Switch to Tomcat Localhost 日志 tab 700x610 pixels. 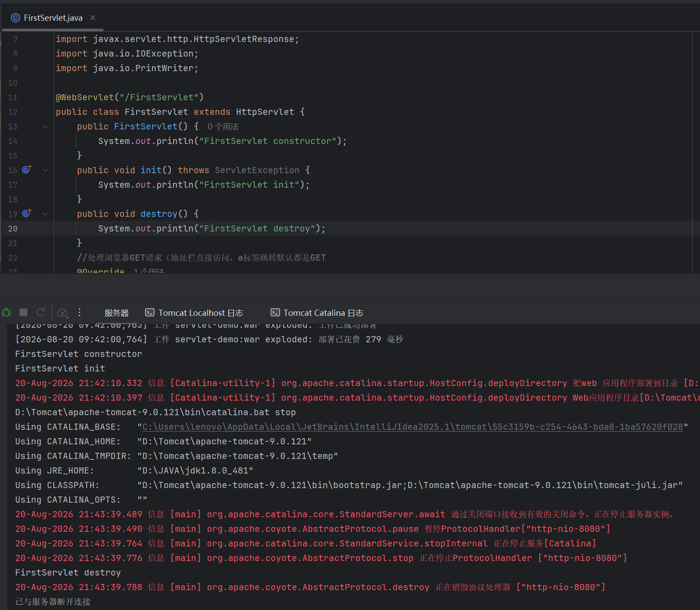click(x=194, y=313)
